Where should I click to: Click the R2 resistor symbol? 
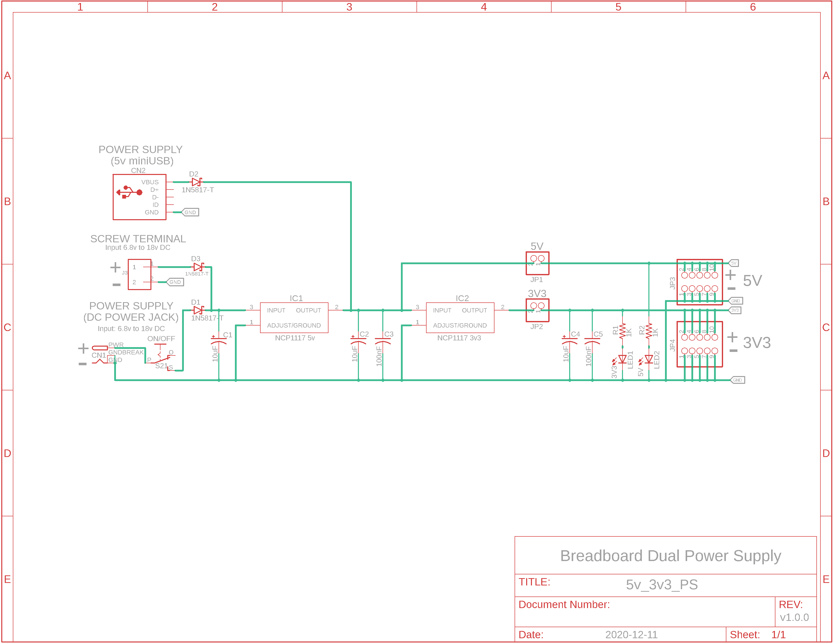pos(649,331)
